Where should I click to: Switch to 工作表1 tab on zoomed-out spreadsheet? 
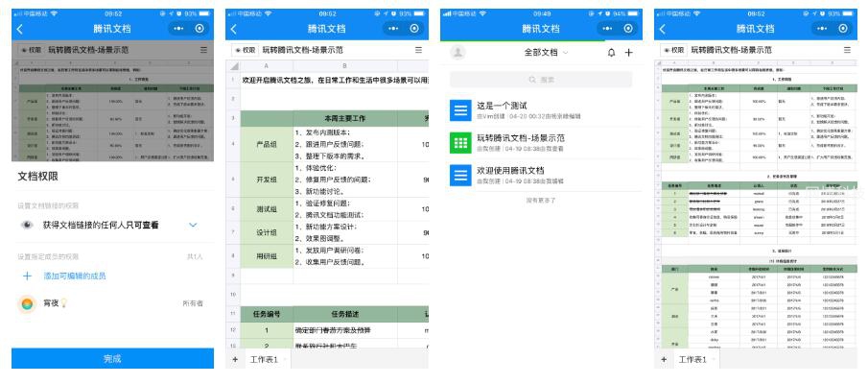coord(692,360)
